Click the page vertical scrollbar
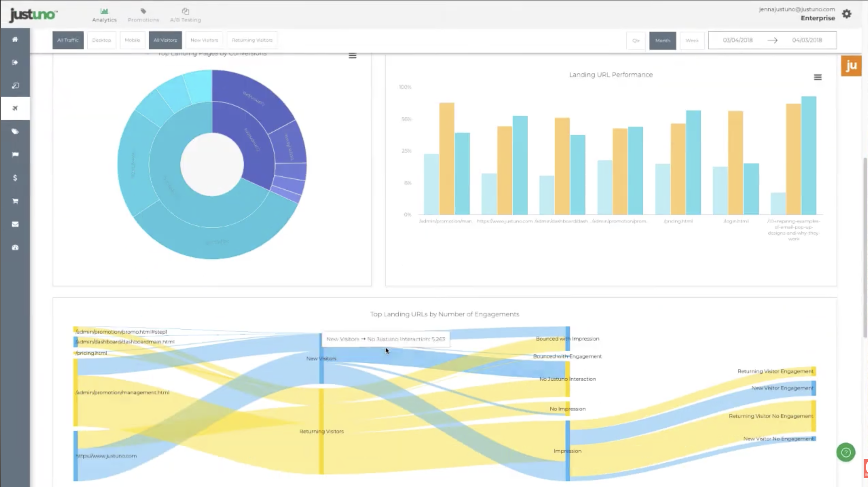 [865, 247]
